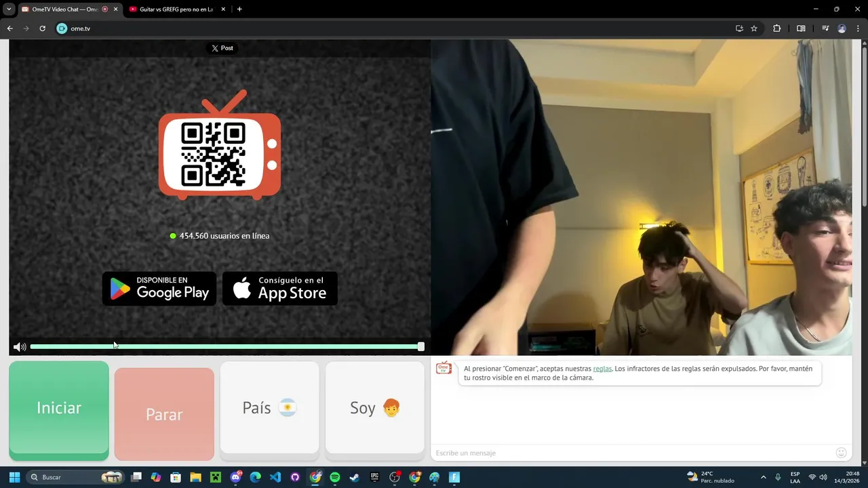Screen dimensions: 868x488
Task: Open Microsoft Store from the taskbar
Action: click(176, 477)
